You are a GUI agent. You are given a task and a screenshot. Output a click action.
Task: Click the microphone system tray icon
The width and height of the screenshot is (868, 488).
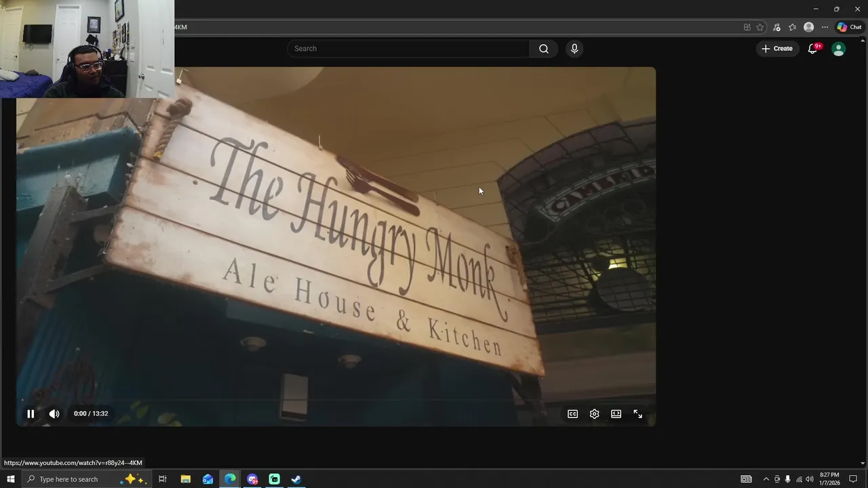pos(787,479)
